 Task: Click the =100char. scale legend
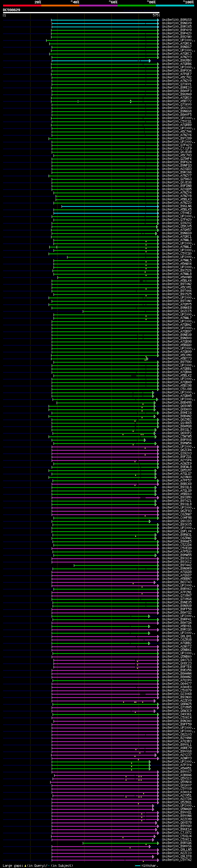coord(147,865)
